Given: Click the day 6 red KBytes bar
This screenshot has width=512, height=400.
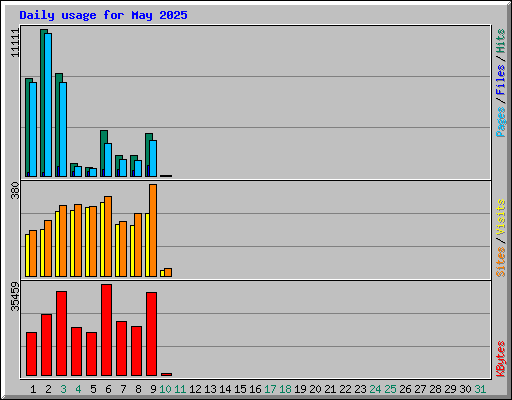Looking at the screenshot, I should 106,330.
